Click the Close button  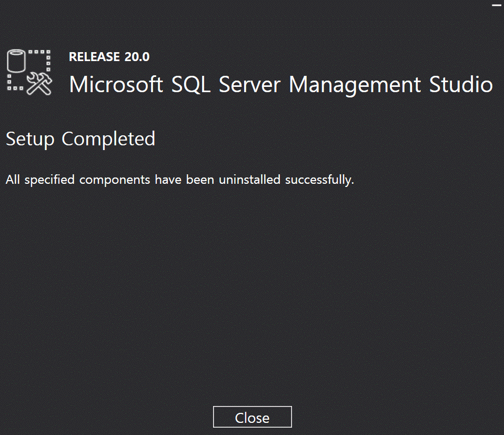pos(253,417)
